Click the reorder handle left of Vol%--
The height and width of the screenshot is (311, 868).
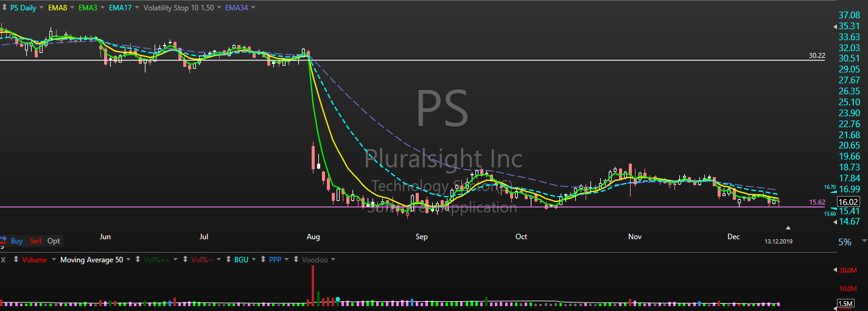tap(185, 260)
